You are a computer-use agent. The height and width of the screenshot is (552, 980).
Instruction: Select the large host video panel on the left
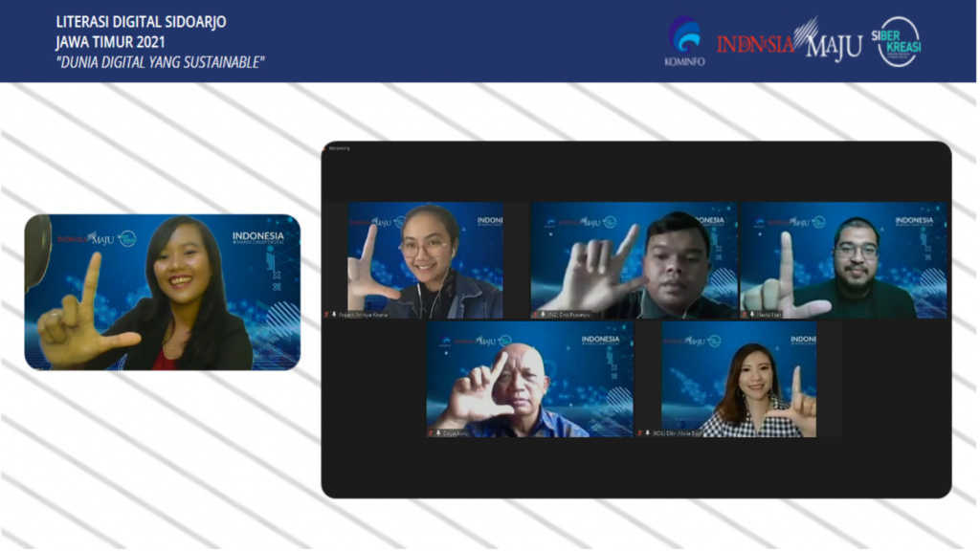tap(162, 292)
